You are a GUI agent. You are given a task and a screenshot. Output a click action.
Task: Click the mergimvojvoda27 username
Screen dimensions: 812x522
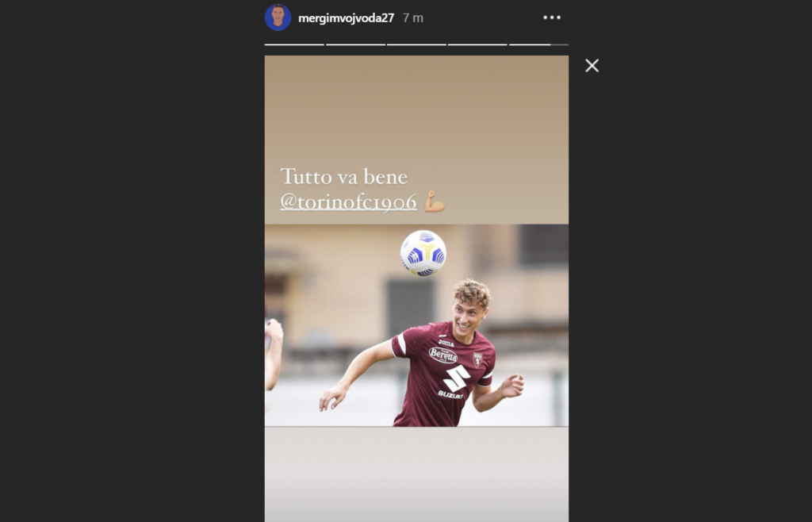pyautogui.click(x=346, y=18)
